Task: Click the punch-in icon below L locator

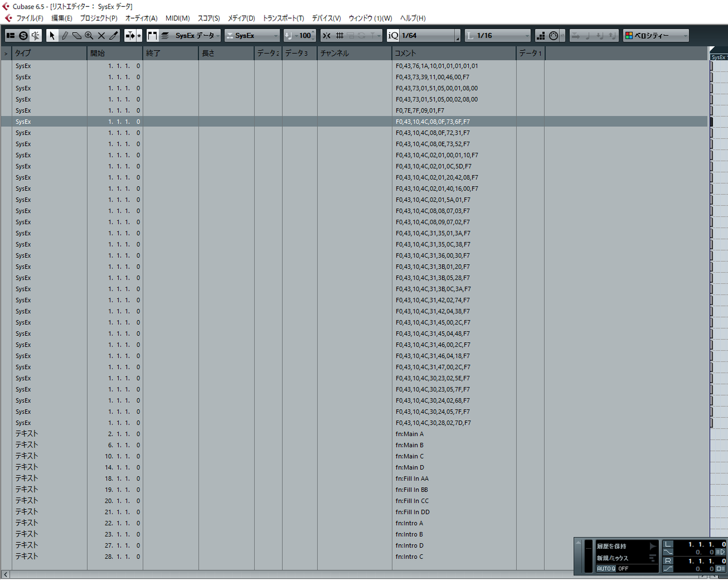Action: coord(668,552)
